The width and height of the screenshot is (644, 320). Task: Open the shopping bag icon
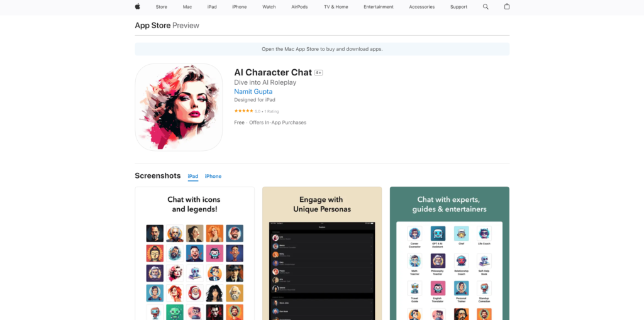[x=507, y=7]
